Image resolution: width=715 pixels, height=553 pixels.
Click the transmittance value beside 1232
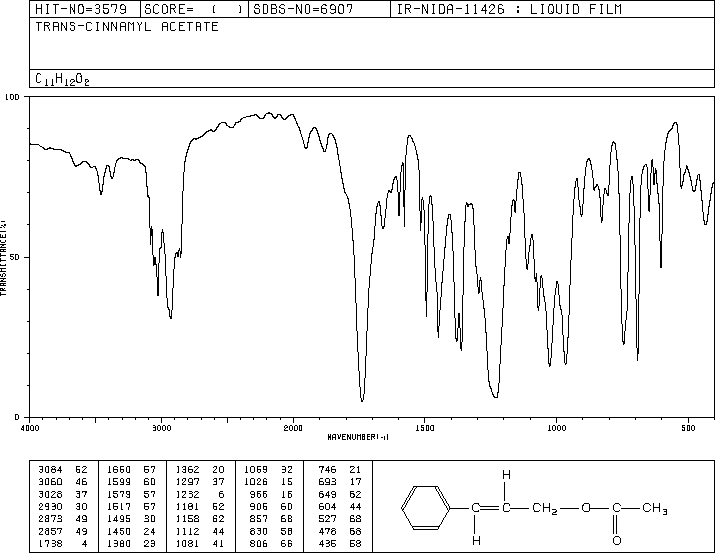[221, 494]
